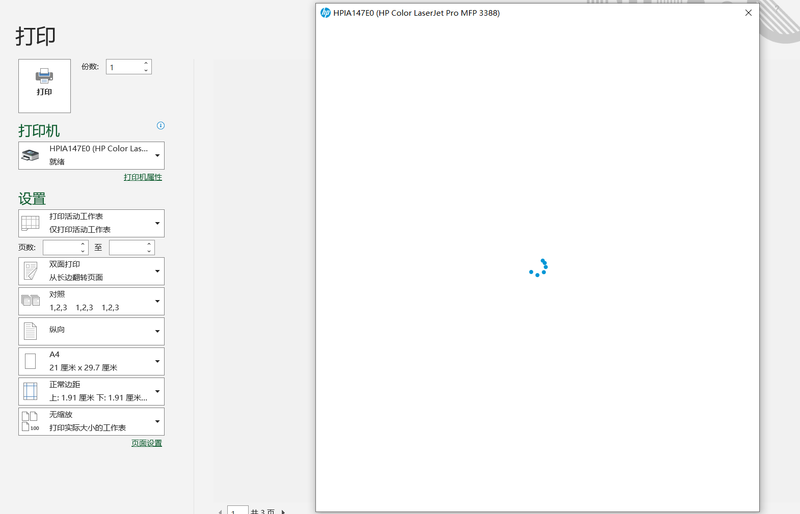Open the 打印机属性 link

[x=142, y=177]
